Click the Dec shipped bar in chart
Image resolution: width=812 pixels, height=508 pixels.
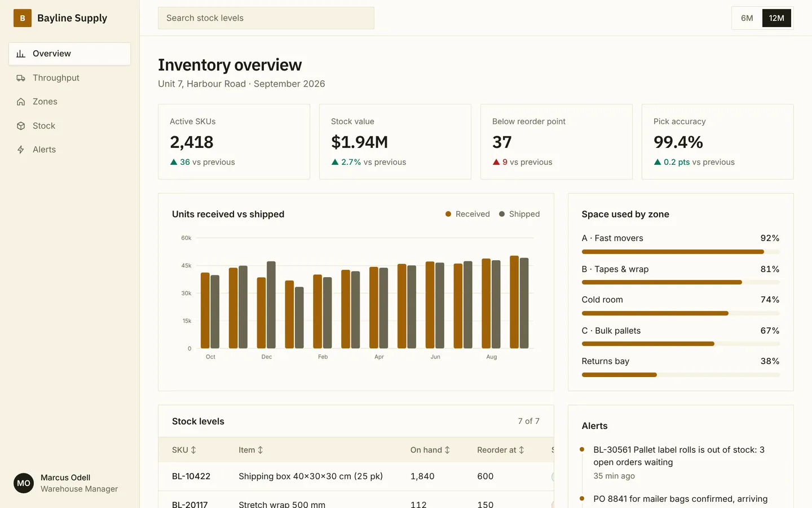pyautogui.click(x=271, y=305)
